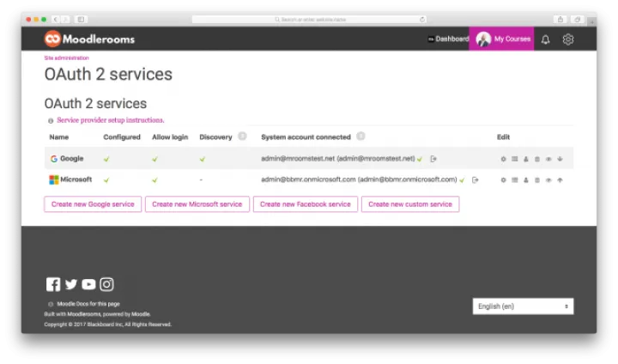Click Google service name
Image resolution: width=618 pixels, height=364 pixels.
point(72,158)
